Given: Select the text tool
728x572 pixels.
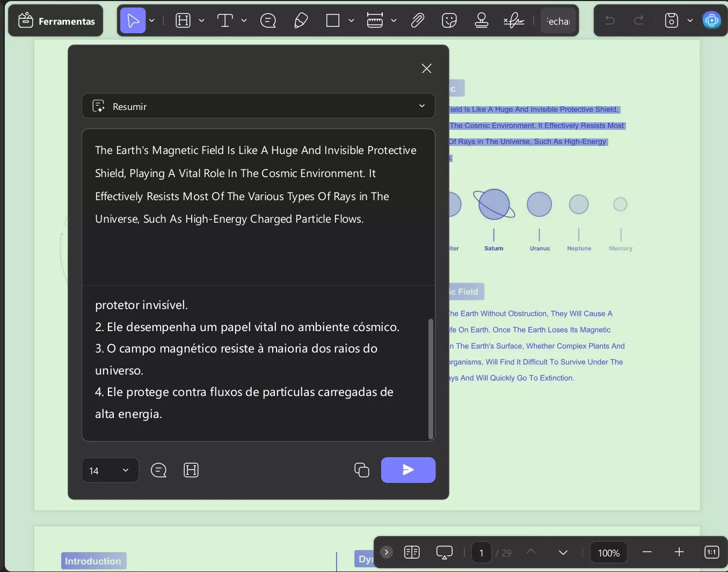Looking at the screenshot, I should tap(225, 21).
